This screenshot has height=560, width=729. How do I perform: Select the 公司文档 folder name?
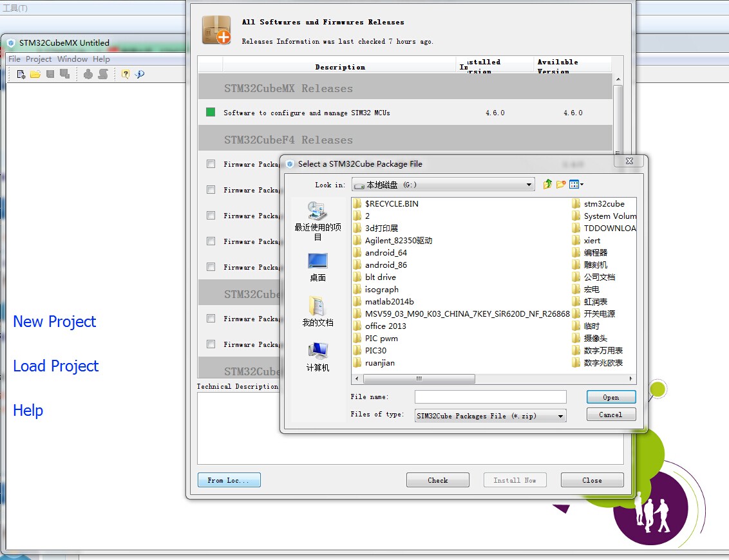coord(600,277)
